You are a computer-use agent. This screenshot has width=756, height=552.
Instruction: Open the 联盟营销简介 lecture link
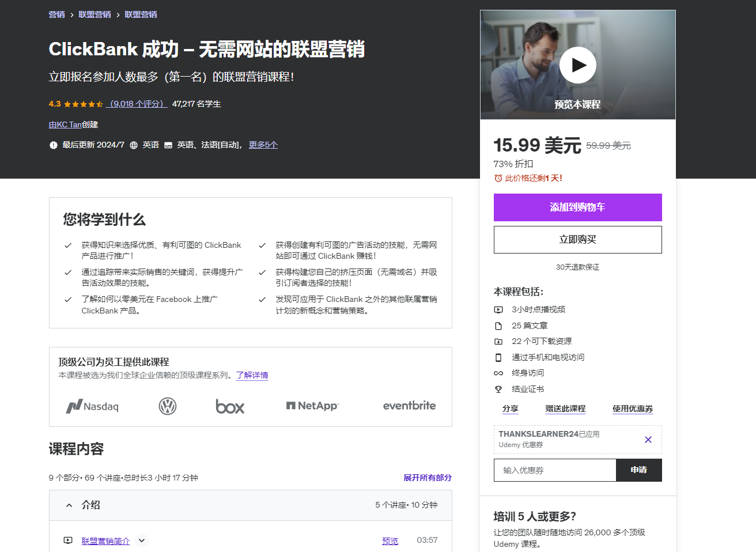tap(105, 541)
